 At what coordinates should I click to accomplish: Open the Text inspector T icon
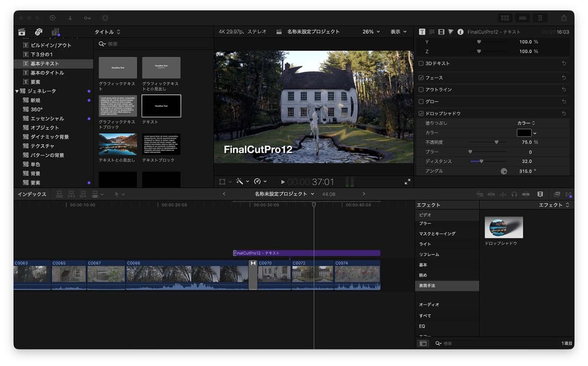pos(422,32)
